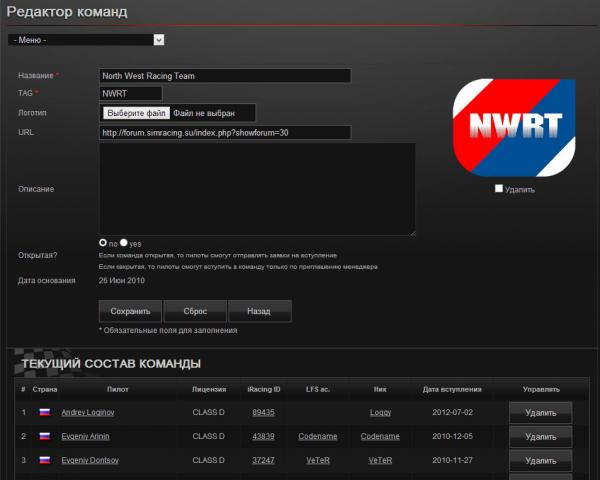
Task: Click the flag icon next to Andrey Loginov
Action: 45,412
